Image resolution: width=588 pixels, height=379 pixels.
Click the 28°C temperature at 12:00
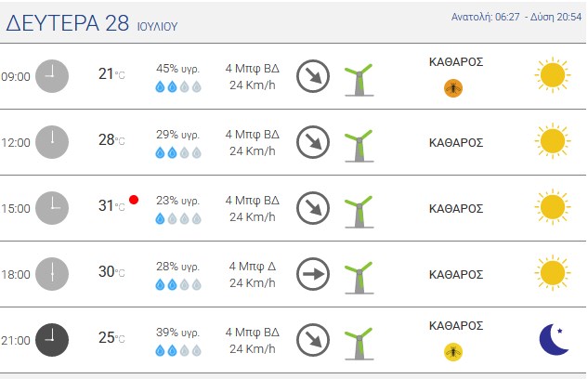[111, 140]
